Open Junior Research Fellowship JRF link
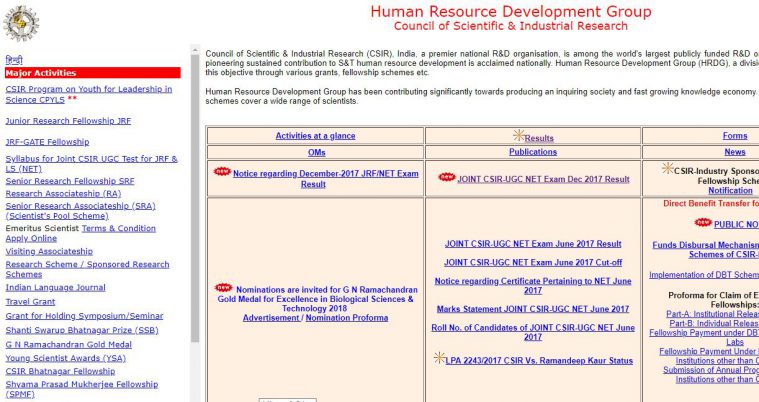 click(x=68, y=121)
